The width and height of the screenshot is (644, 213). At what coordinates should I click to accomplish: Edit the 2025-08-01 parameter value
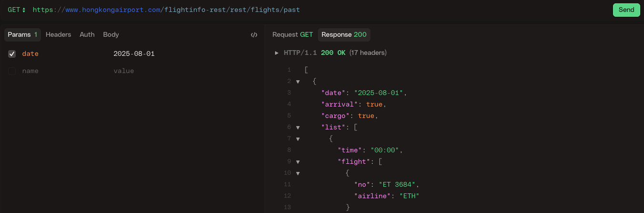(x=134, y=54)
